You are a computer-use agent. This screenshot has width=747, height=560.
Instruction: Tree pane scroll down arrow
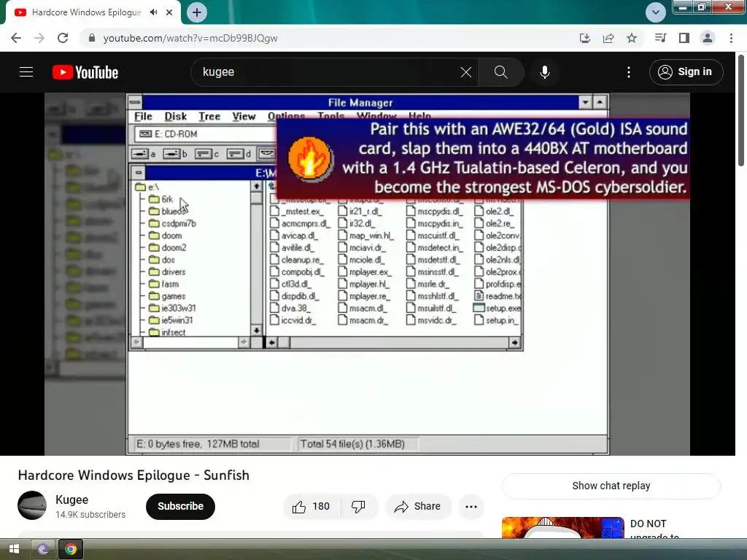[256, 330]
